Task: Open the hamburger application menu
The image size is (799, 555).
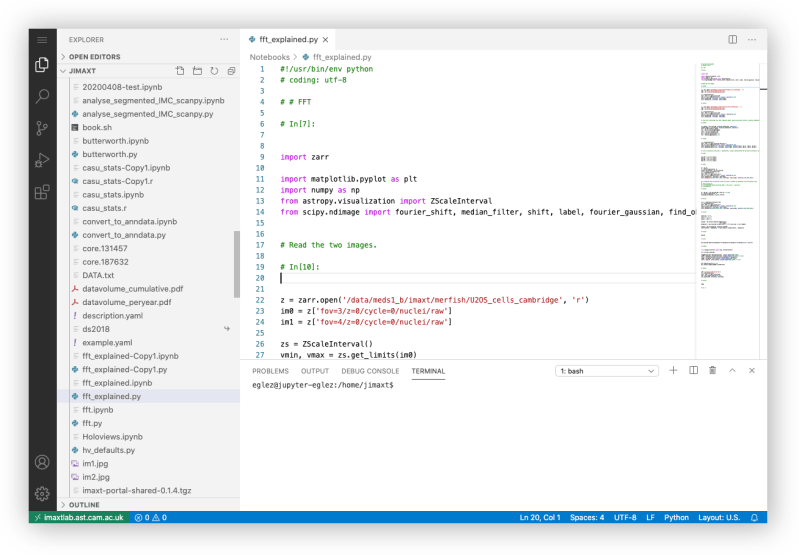Action: coord(42,40)
